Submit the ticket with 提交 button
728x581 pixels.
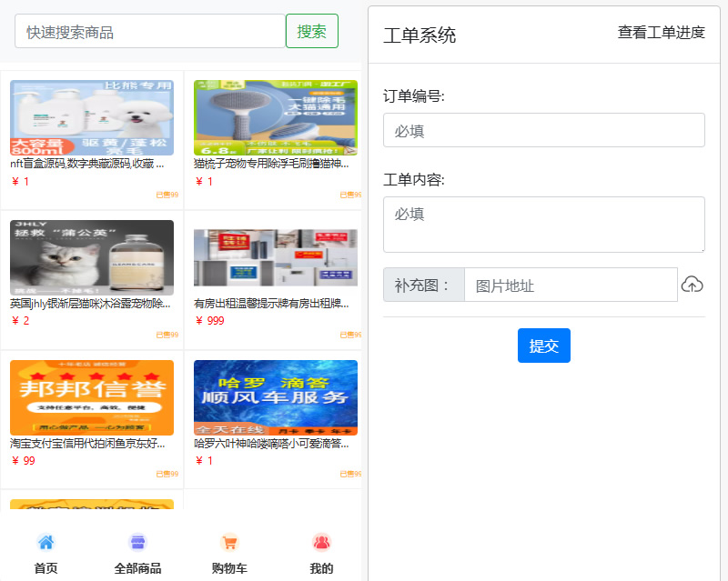543,346
